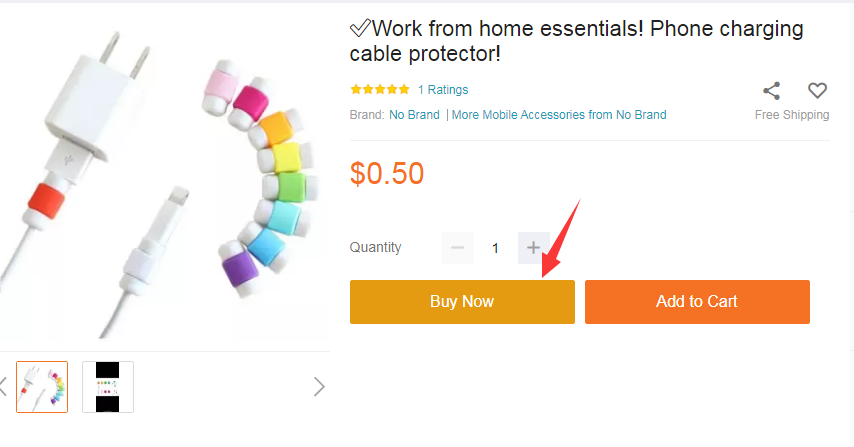The image size is (854, 447).
Task: Click the quantity number field
Action: coord(495,248)
